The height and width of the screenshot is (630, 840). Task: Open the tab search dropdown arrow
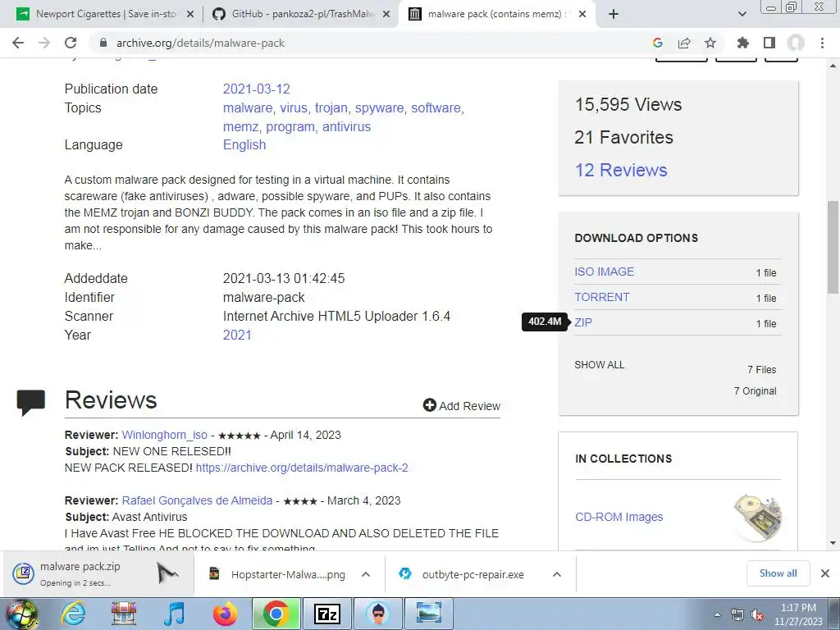tap(742, 14)
